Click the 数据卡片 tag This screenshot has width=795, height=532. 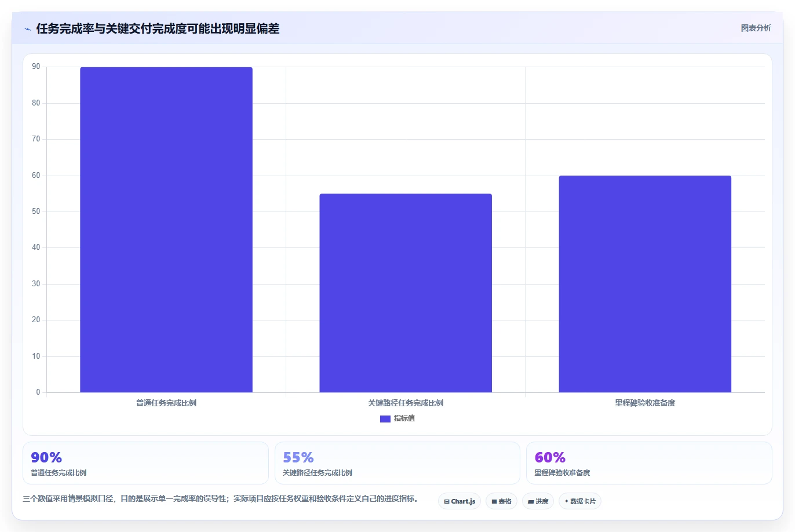pyautogui.click(x=580, y=501)
